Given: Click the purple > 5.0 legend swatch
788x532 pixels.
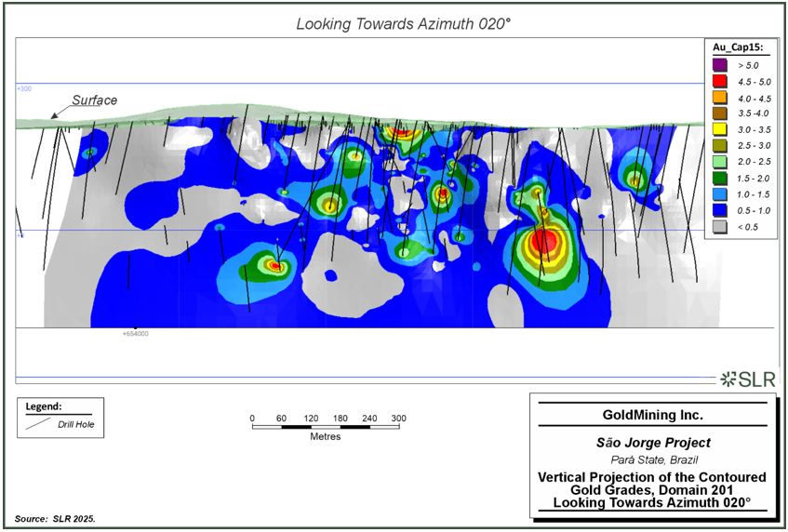Looking at the screenshot, I should [720, 65].
